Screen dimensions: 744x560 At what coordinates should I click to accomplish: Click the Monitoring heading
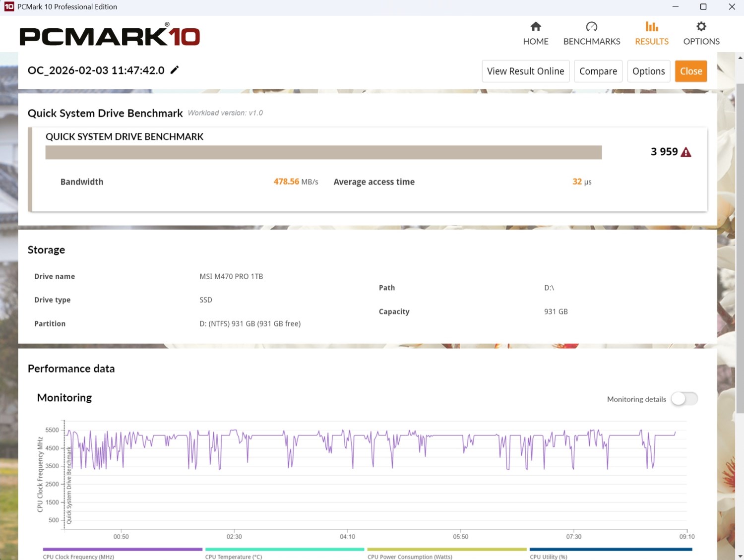pos(64,398)
